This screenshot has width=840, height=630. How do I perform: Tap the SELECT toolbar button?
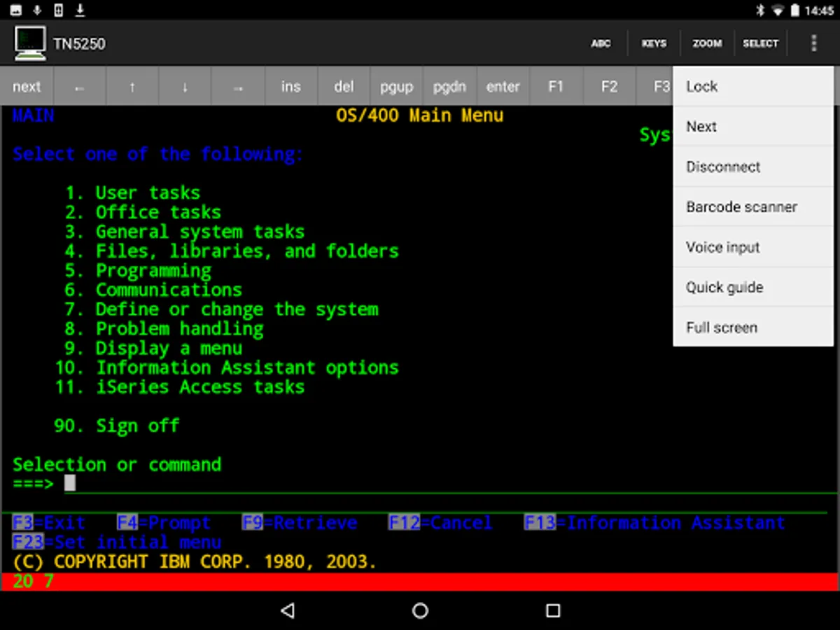click(760, 43)
